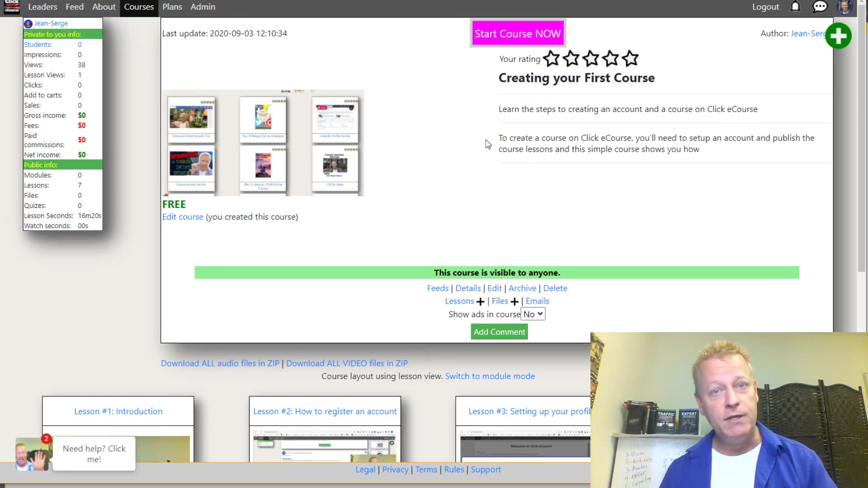Image resolution: width=868 pixels, height=488 pixels.
Task: Open the user profile avatar icon
Action: (844, 7)
